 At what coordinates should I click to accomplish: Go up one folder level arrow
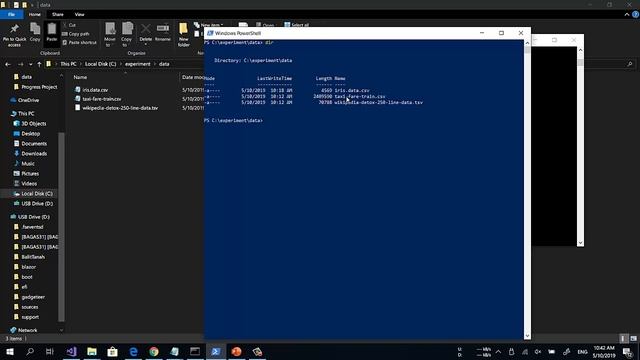(39, 64)
